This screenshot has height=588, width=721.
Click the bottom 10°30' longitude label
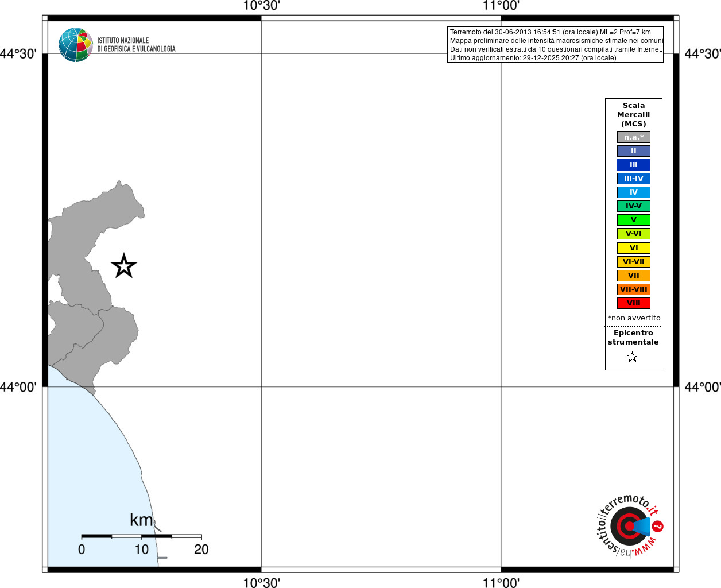tap(261, 583)
